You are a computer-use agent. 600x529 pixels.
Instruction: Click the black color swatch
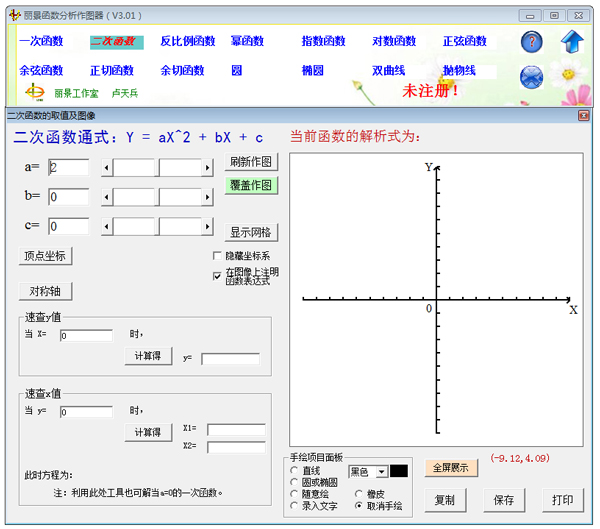click(399, 471)
